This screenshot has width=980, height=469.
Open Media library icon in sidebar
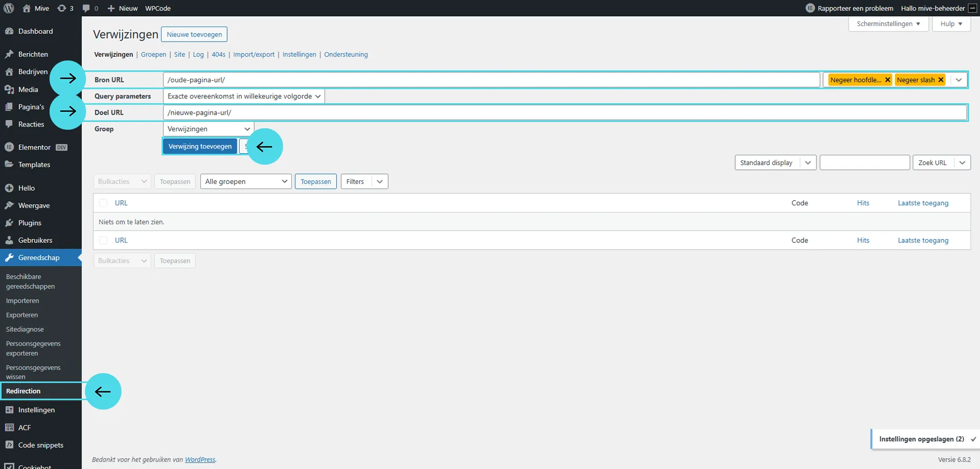(9, 90)
